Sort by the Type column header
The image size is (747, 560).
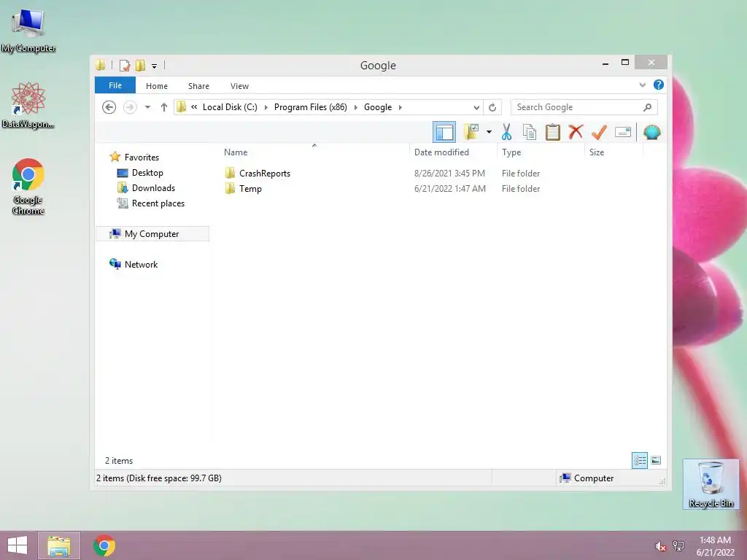pos(511,152)
